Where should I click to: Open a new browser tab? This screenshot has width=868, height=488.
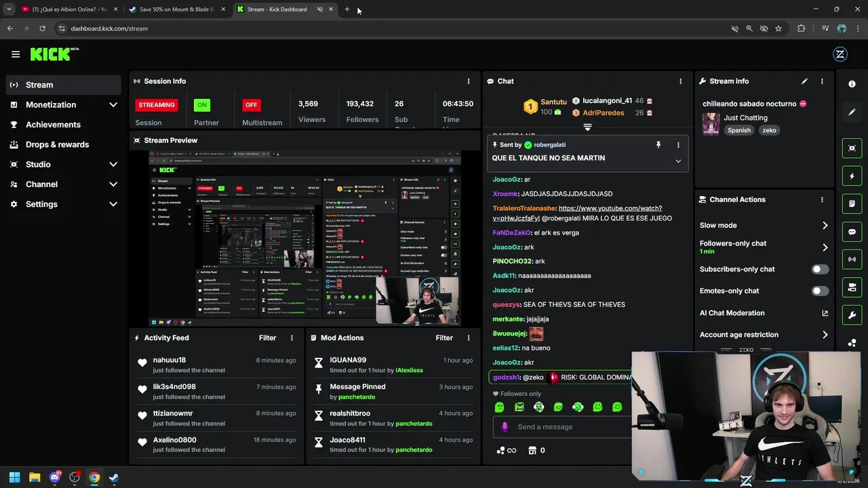coord(347,9)
